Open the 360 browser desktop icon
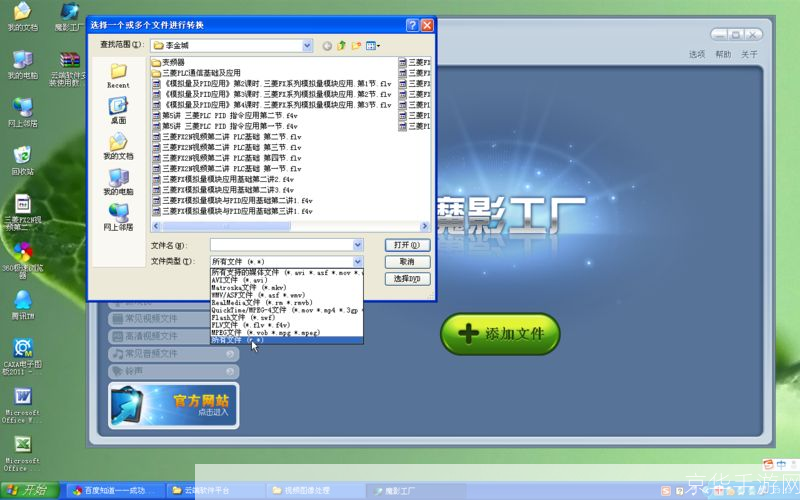Viewport: 800px width, 500px height. tap(22, 260)
